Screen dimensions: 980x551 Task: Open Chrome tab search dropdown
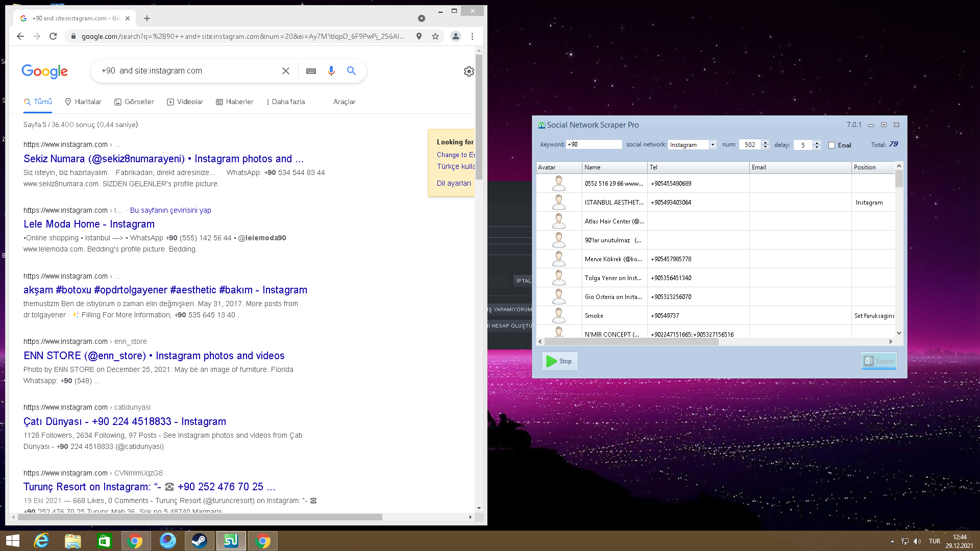click(x=422, y=18)
